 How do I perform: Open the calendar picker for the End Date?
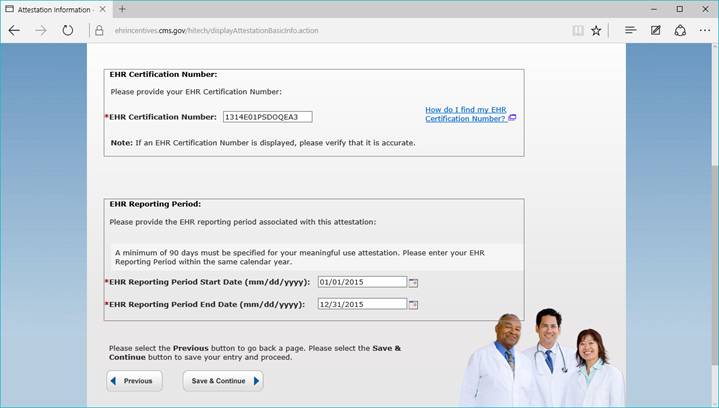413,304
